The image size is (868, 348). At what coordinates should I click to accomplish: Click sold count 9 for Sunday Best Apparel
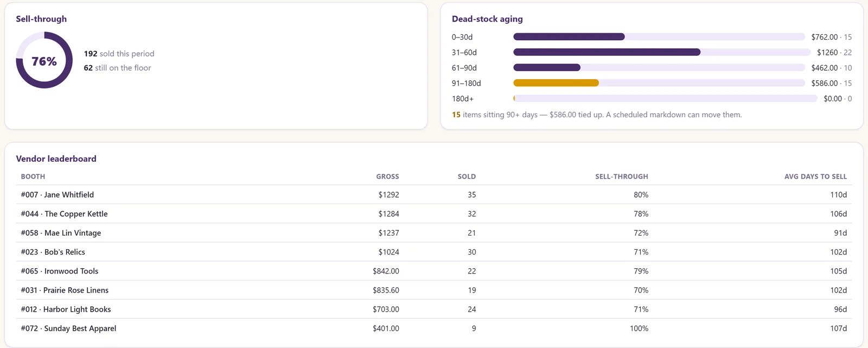click(x=474, y=328)
